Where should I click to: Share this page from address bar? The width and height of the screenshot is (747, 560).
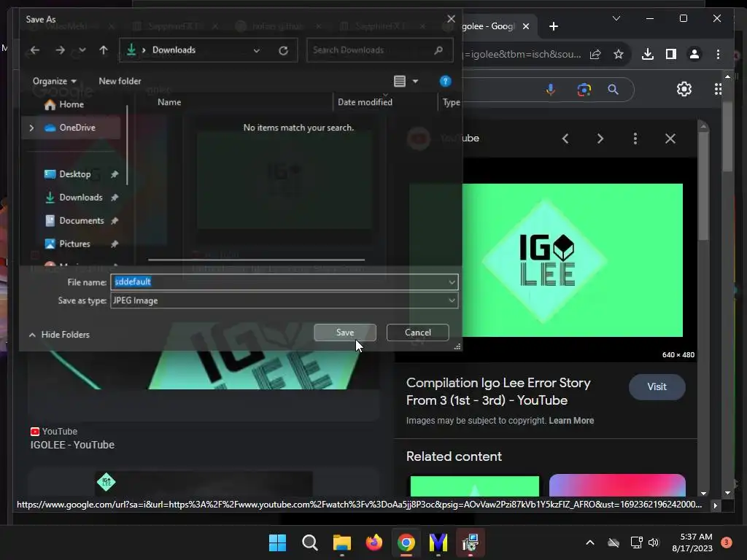point(595,54)
